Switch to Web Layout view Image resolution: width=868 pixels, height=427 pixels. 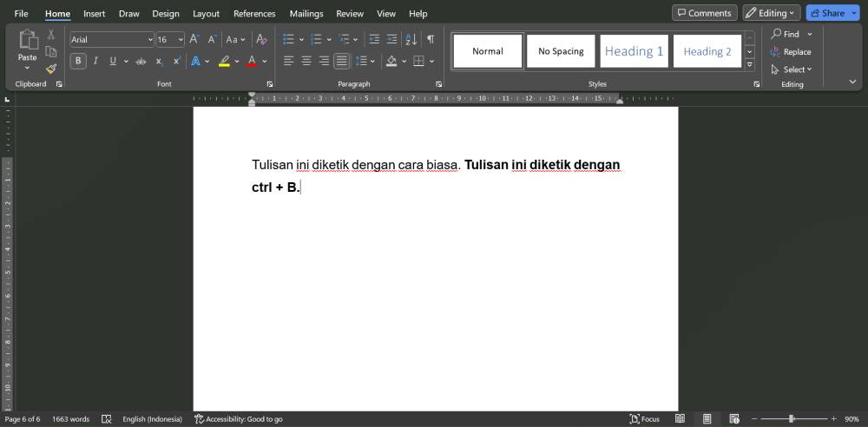(x=734, y=419)
